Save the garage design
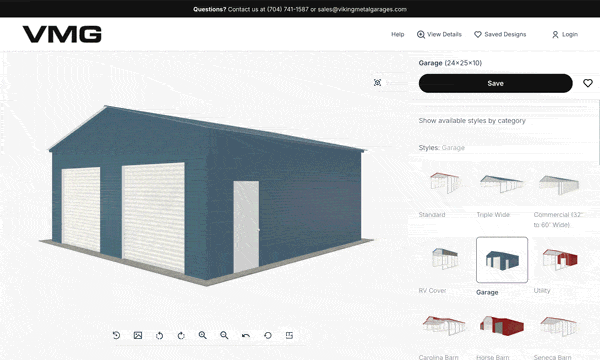Image resolution: width=600 pixels, height=360 pixels. pyautogui.click(x=496, y=83)
